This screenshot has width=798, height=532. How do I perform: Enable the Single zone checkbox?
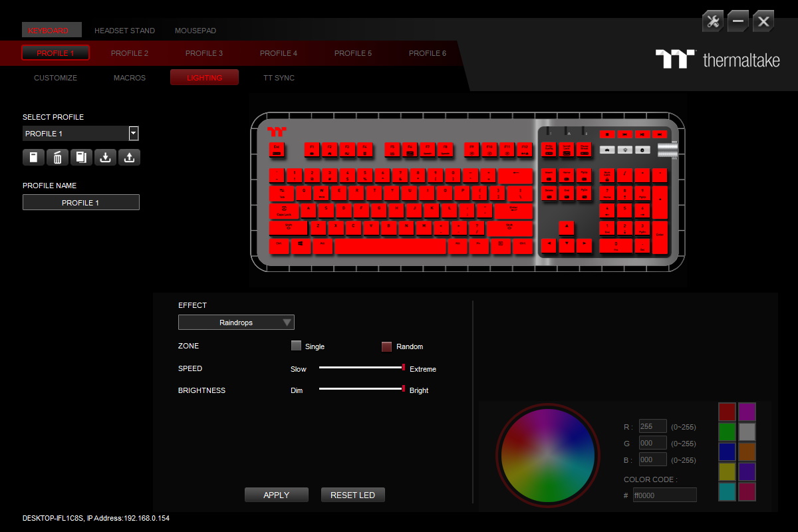pos(297,346)
